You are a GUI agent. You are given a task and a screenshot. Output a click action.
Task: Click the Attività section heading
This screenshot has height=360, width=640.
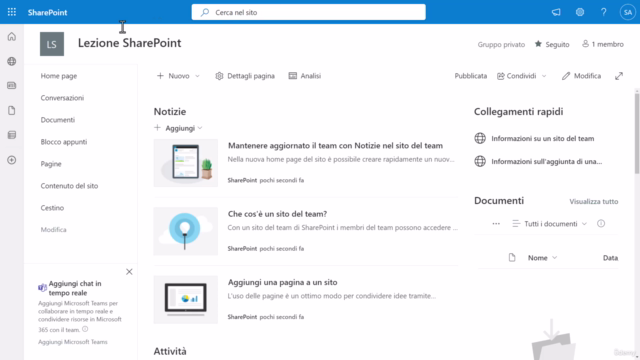pyautogui.click(x=170, y=351)
